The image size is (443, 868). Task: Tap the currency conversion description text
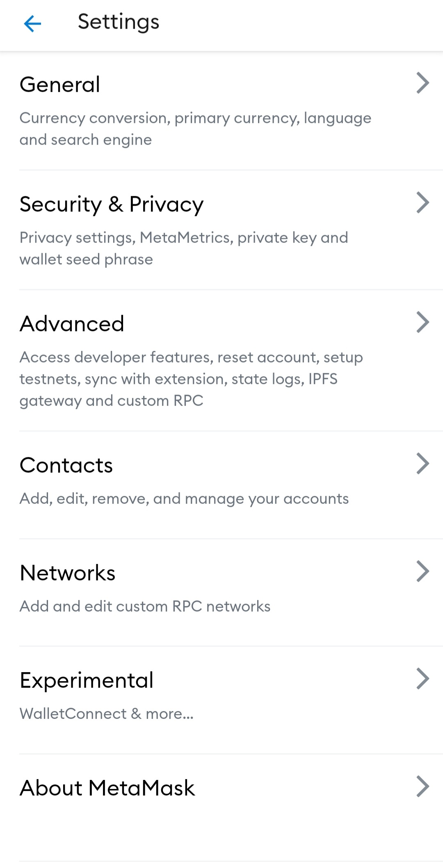tap(195, 129)
